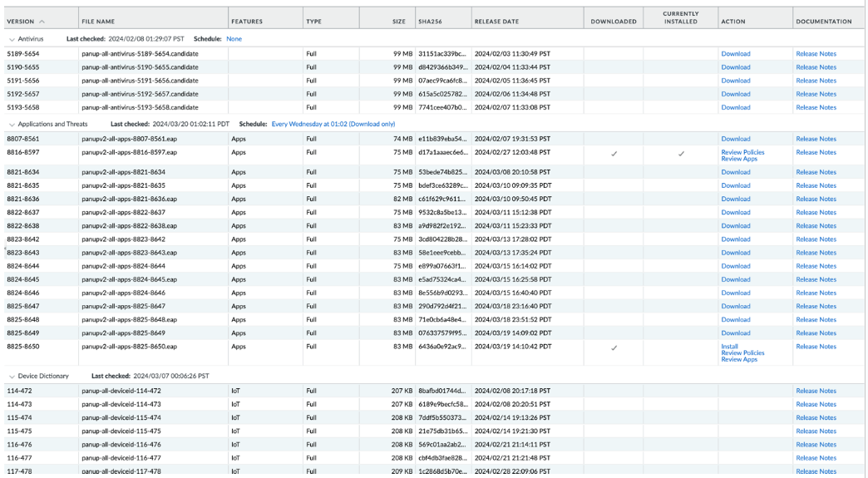This screenshot has width=868, height=478.
Task: Review Apps for version 8825-8650
Action: pos(739,359)
